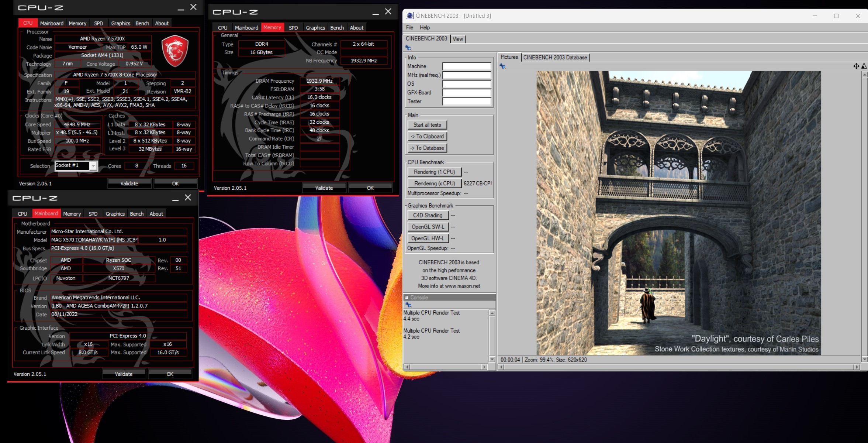
Task: Click the Console panel collapse square
Action: tap(407, 298)
